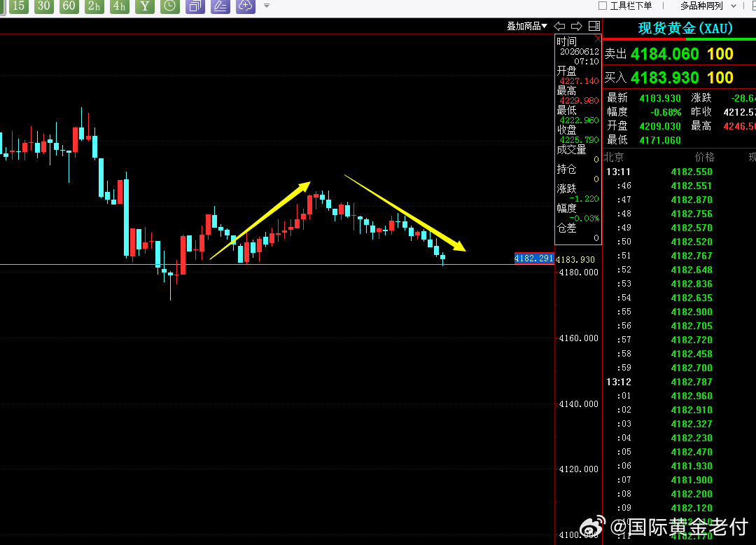Click the tick price 4182.960
Viewport: 756px width, 545px height.
pyautogui.click(x=692, y=396)
